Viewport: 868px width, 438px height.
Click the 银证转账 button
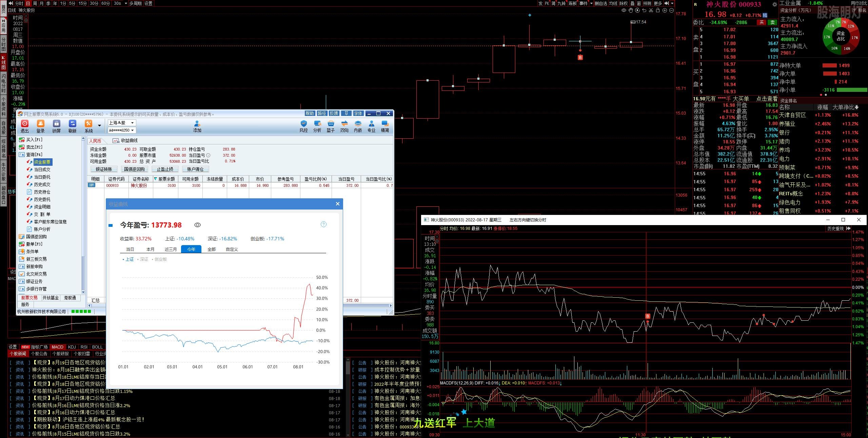pyautogui.click(x=104, y=169)
